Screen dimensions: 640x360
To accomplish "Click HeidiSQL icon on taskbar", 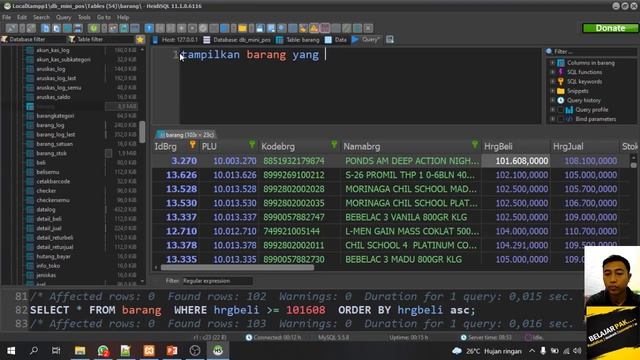I will click(218, 351).
